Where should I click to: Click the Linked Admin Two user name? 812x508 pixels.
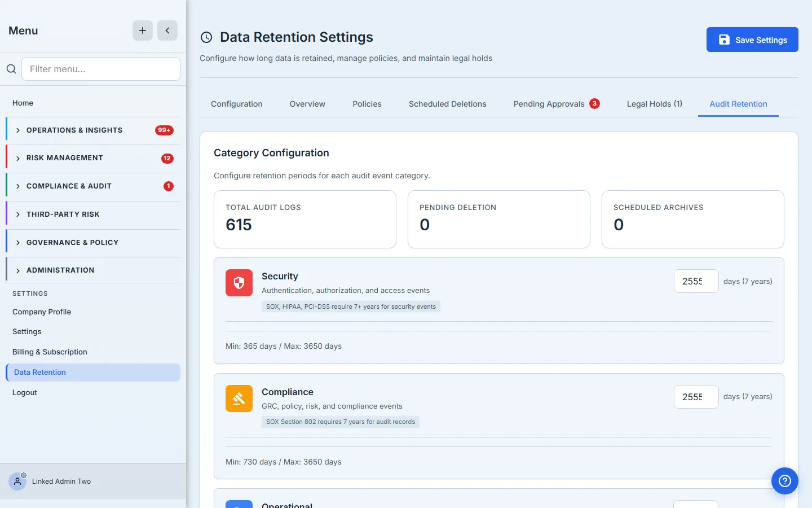61,481
